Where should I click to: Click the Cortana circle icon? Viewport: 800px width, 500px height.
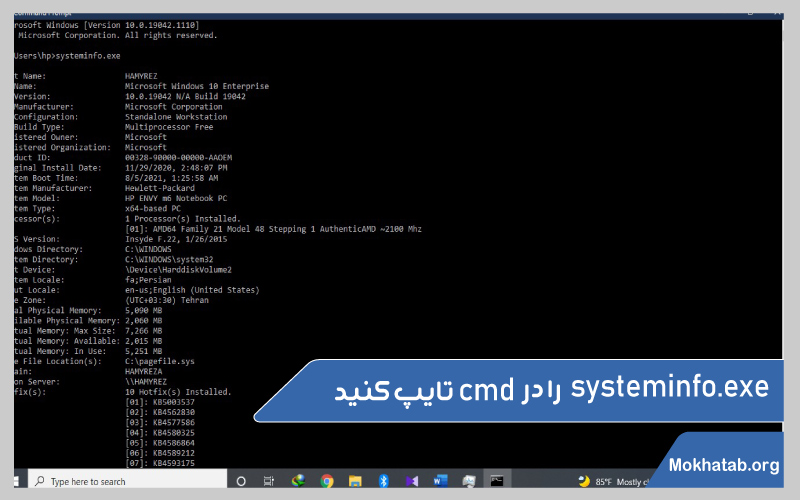click(x=241, y=481)
